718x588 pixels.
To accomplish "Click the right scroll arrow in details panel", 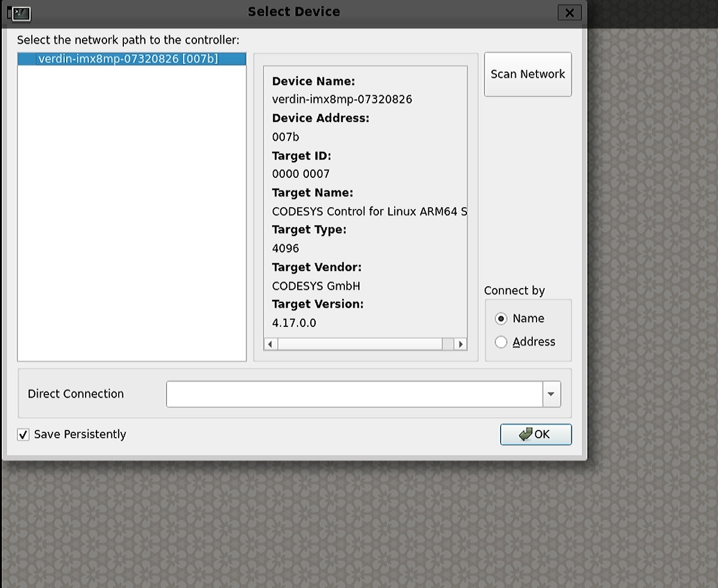I will pos(461,344).
